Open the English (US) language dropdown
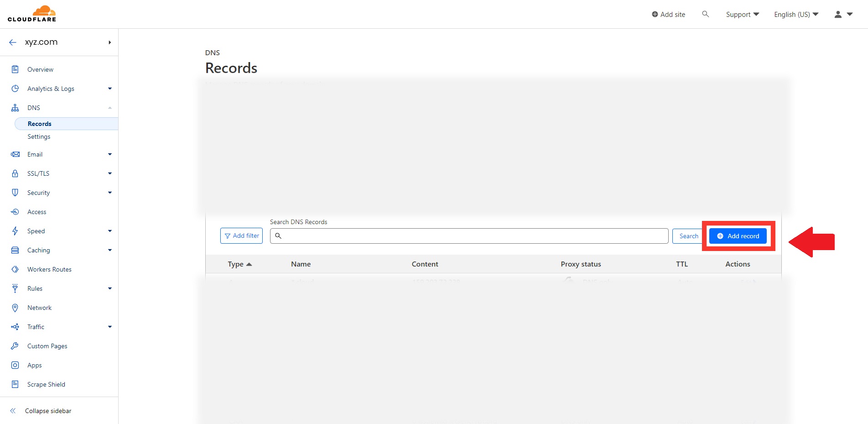 796,15
